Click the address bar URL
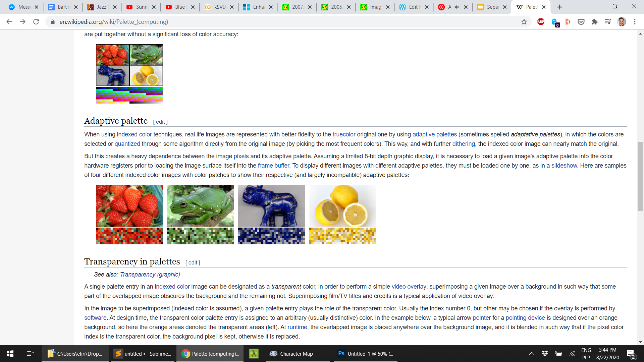 point(114,22)
